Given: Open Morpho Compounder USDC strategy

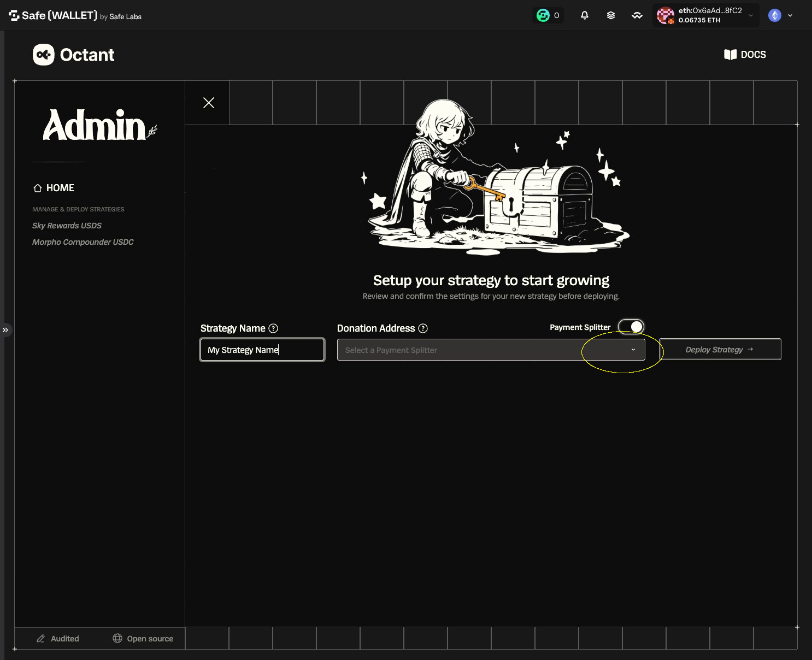Looking at the screenshot, I should [x=83, y=242].
